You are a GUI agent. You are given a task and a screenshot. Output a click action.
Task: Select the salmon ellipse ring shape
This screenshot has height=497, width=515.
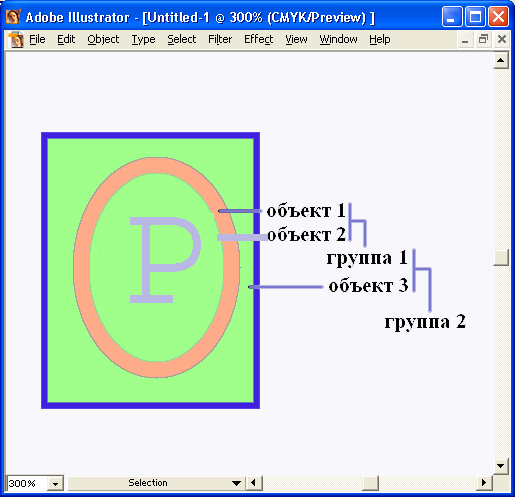[82, 267]
